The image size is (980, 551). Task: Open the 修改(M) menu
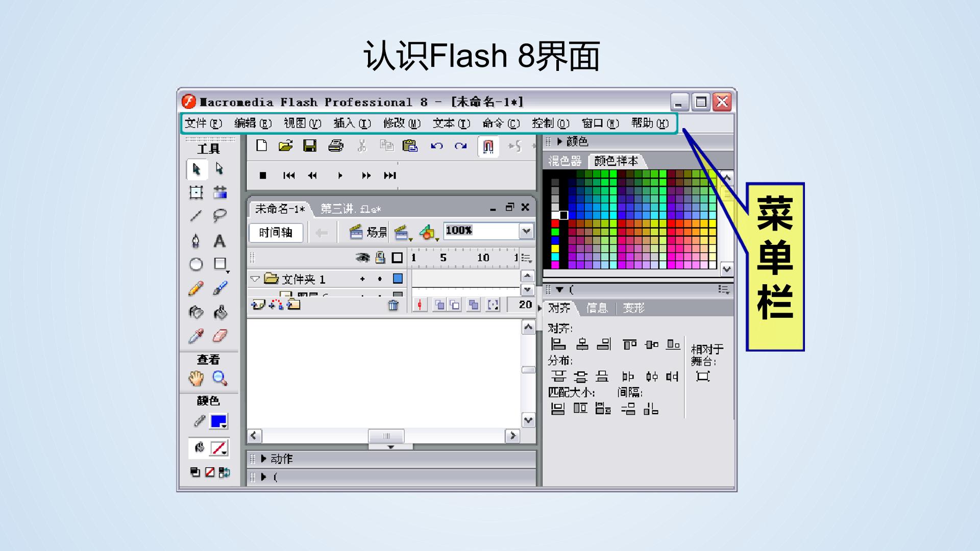(x=402, y=123)
